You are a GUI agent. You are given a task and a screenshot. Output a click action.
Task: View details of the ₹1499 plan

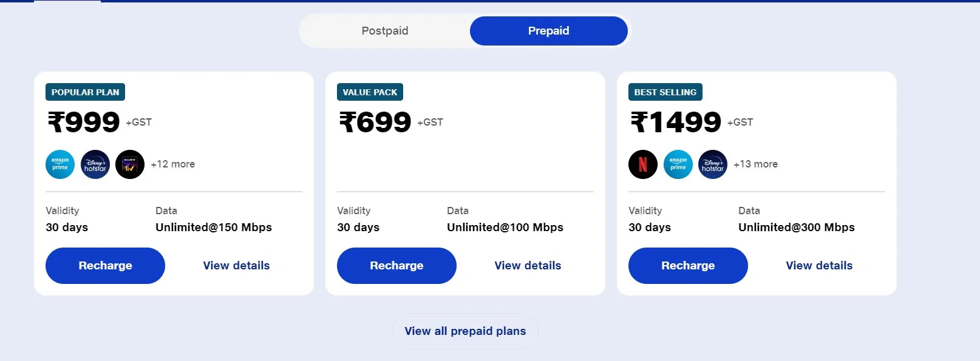click(819, 266)
